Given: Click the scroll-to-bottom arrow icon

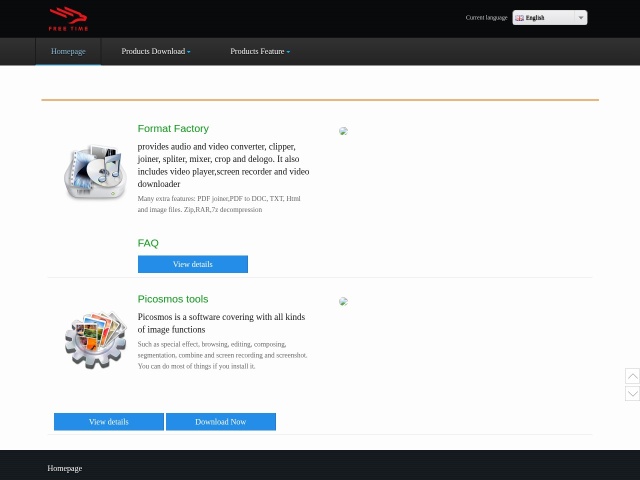Looking at the screenshot, I should 632,393.
